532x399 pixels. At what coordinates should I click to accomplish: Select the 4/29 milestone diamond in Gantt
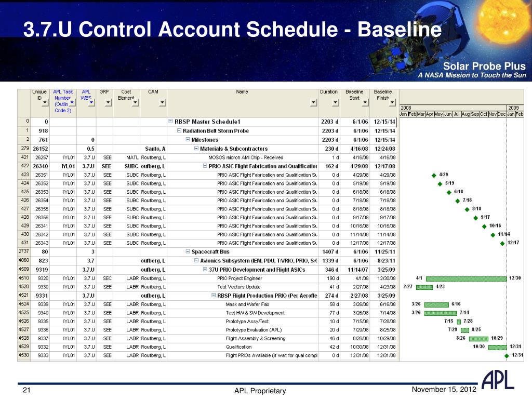tap(434, 176)
